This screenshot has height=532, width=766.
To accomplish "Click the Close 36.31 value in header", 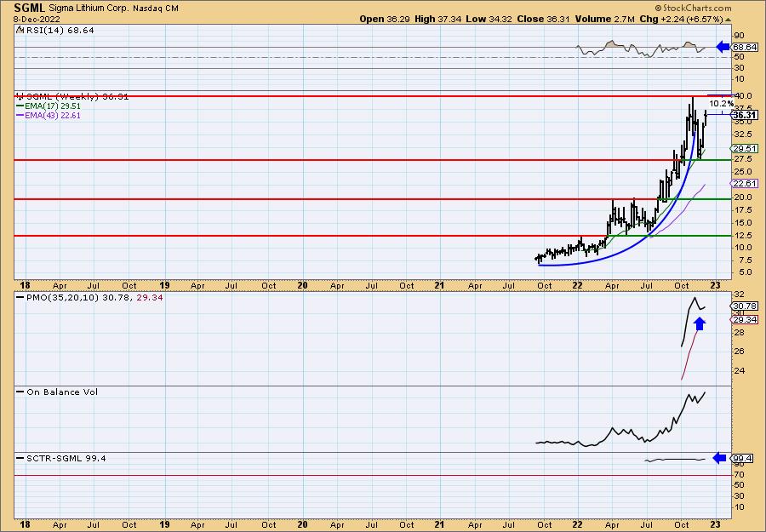I will [x=544, y=19].
